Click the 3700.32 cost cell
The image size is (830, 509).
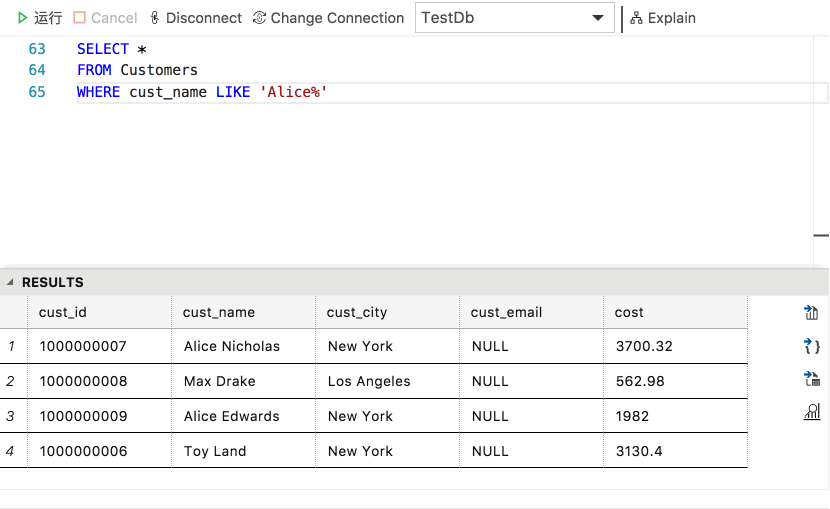(x=675, y=346)
